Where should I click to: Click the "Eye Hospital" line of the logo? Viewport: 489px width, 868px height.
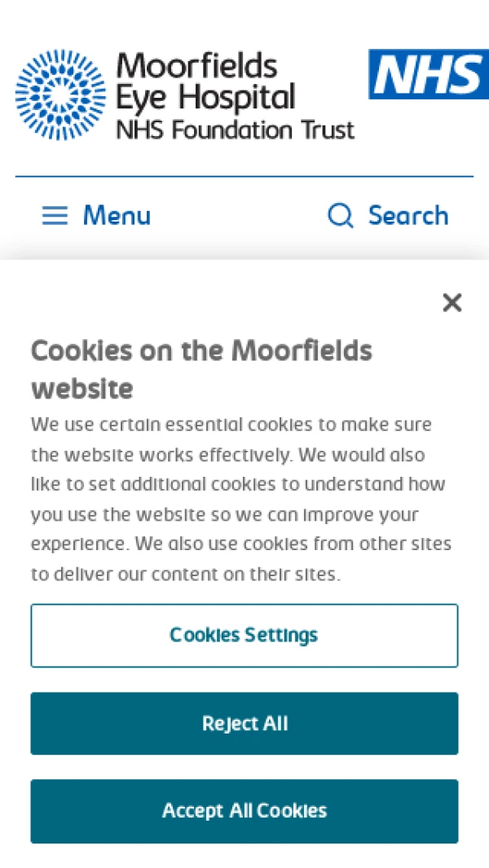[205, 99]
